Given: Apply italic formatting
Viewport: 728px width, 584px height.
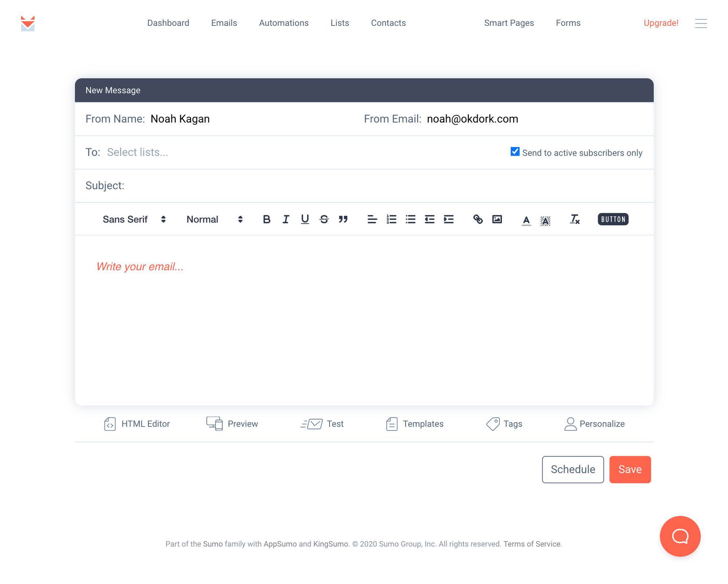Looking at the screenshot, I should pos(286,219).
